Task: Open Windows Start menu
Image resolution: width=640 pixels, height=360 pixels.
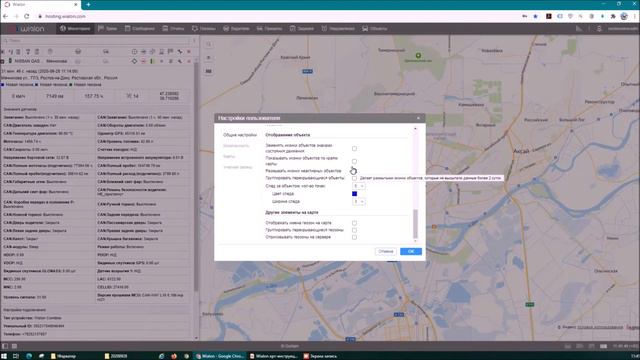Action: 5,356
